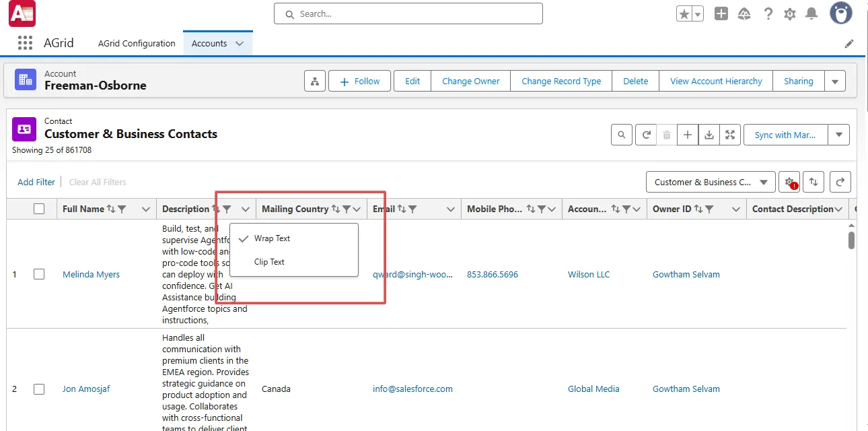Open the Trailhead guidance icon
This screenshot has width=868, height=431.
click(744, 13)
